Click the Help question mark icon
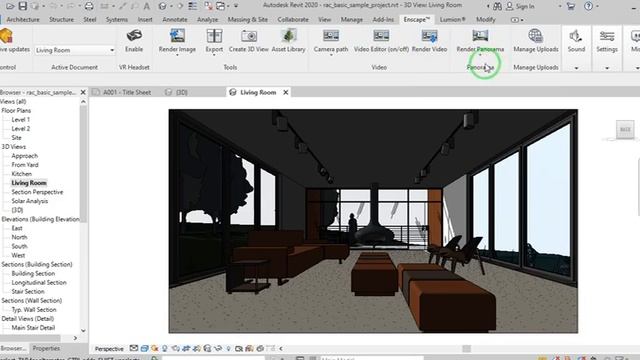640x360 pixels. point(588,6)
